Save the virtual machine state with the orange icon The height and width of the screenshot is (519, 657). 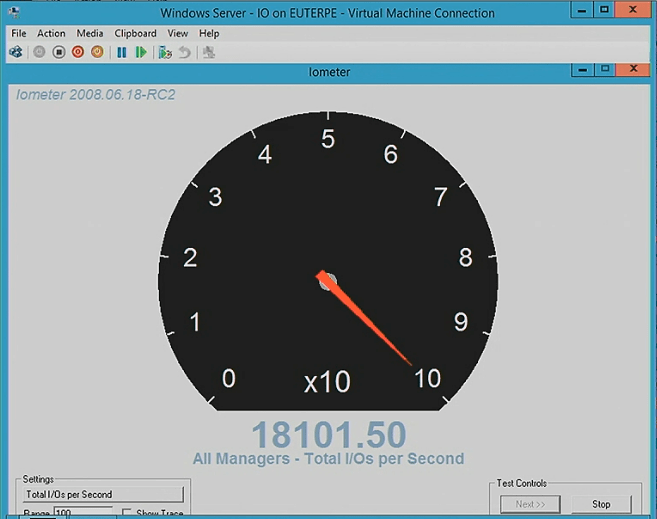[x=97, y=52]
